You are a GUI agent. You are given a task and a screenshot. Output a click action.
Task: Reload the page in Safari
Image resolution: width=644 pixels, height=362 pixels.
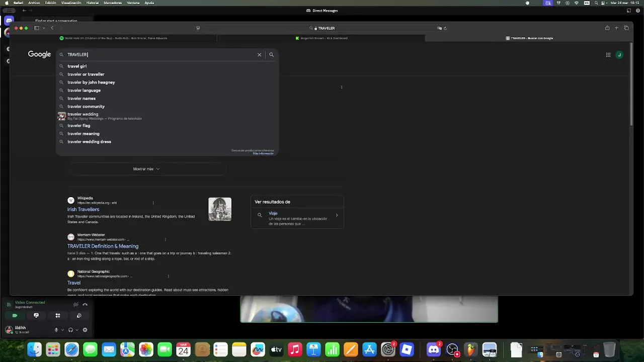(445, 28)
